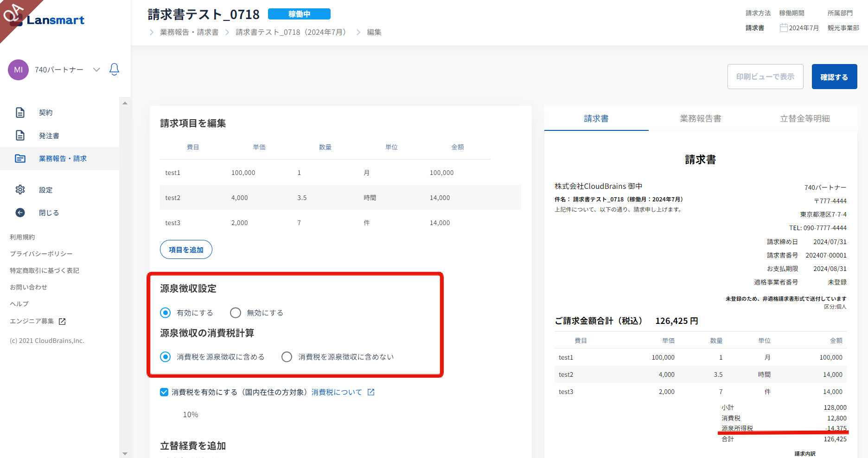Image resolution: width=868 pixels, height=458 pixels.
Task: Click the 発注書 document icon in sidebar
Action: (x=20, y=135)
